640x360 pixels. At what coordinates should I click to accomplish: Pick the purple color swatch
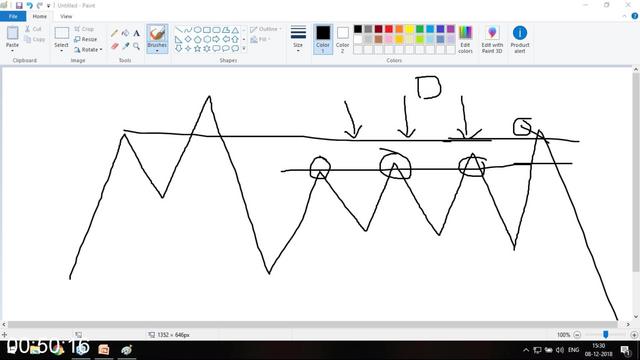[451, 29]
